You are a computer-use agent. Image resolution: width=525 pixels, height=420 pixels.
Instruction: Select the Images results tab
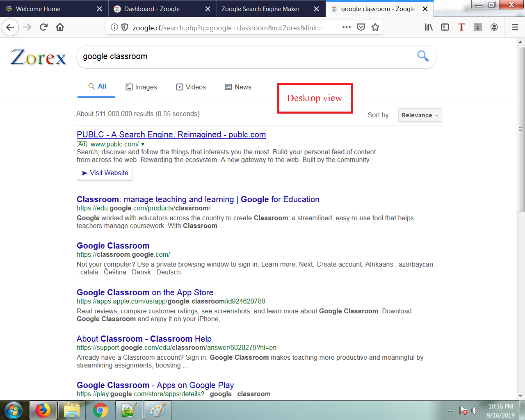click(x=141, y=87)
